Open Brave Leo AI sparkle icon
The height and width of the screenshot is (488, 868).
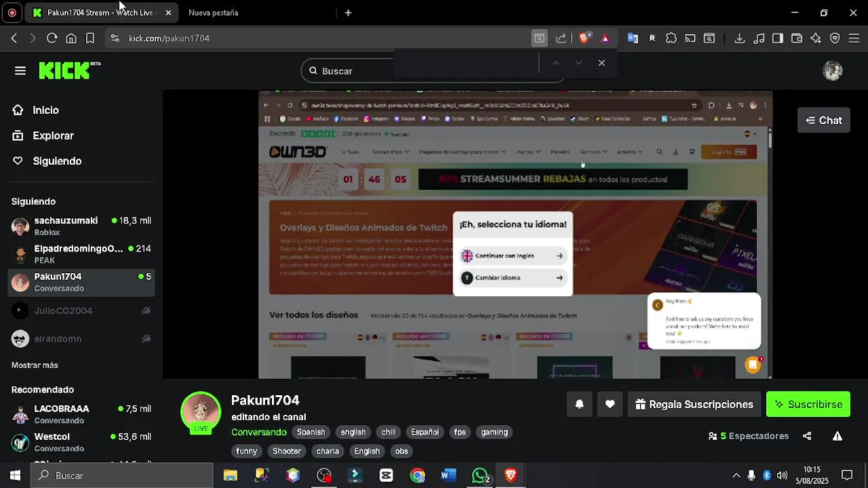816,39
